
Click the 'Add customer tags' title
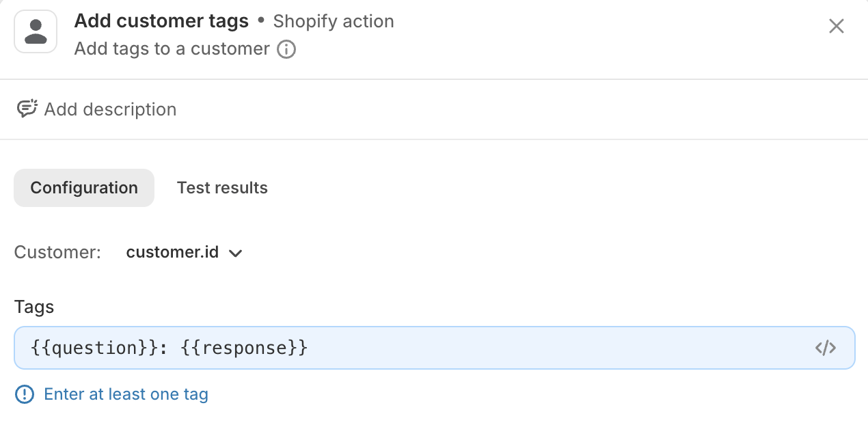[x=161, y=21]
